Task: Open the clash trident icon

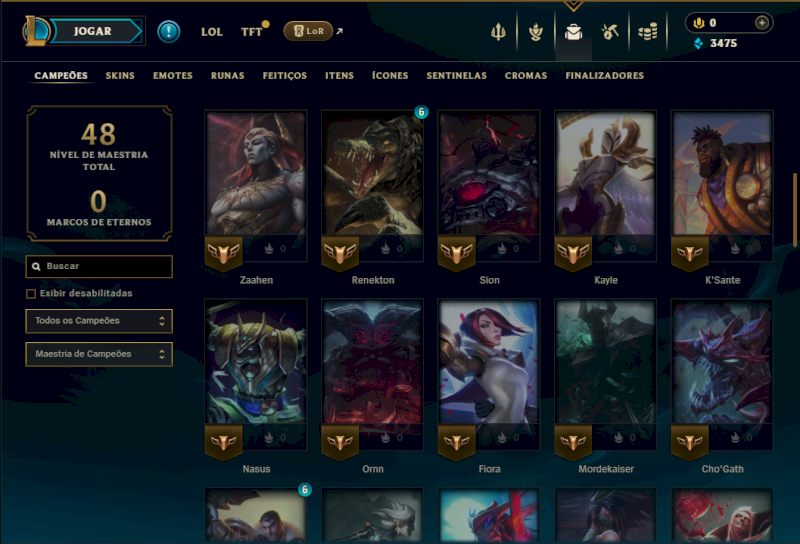Action: 498,32
